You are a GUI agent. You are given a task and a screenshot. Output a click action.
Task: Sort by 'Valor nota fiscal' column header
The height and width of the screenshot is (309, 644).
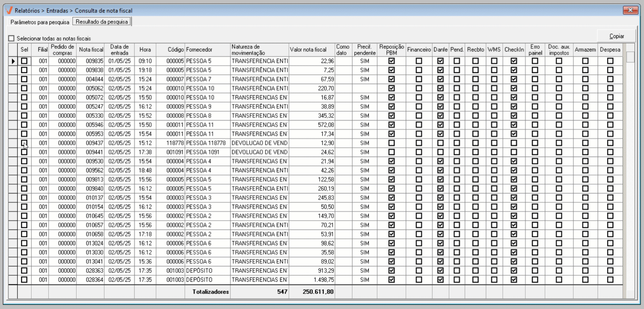click(x=308, y=50)
